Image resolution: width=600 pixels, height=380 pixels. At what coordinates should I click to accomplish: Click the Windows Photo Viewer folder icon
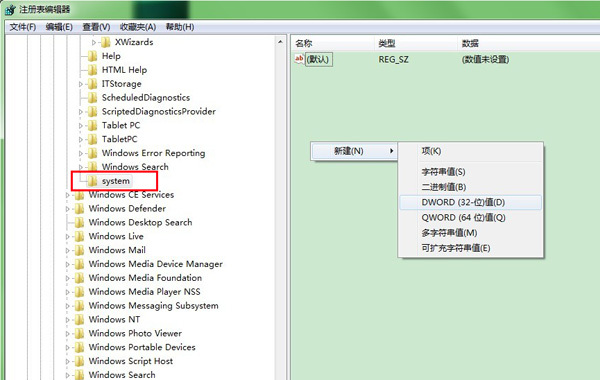point(79,333)
